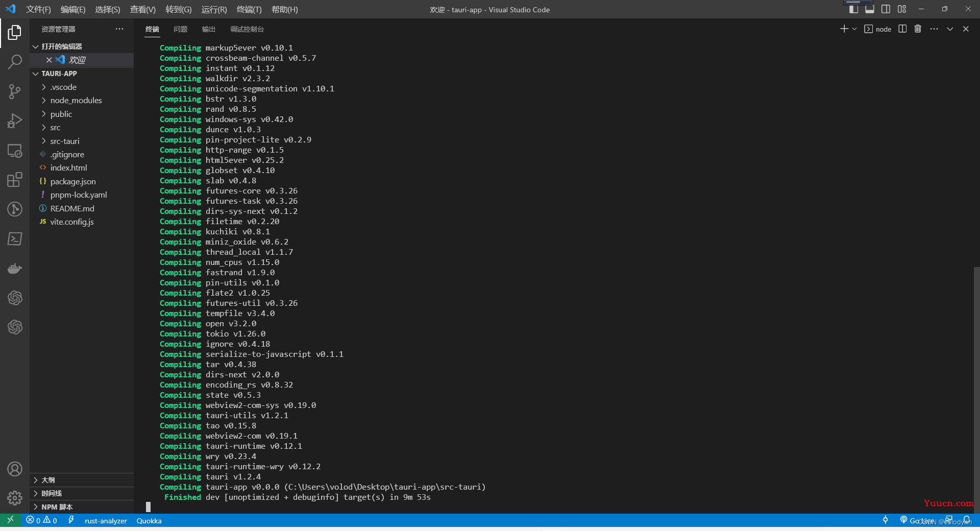Click the terminal vertical scrollbar thumb
The height and width of the screenshot is (531, 980).
(x=976, y=389)
